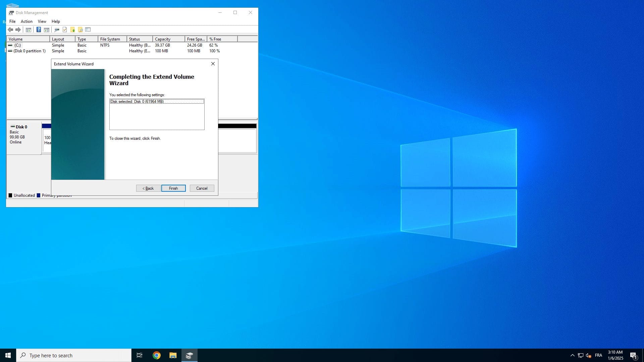Click the black Unallocated legend swatch
The width and height of the screenshot is (644, 362).
coord(10,195)
